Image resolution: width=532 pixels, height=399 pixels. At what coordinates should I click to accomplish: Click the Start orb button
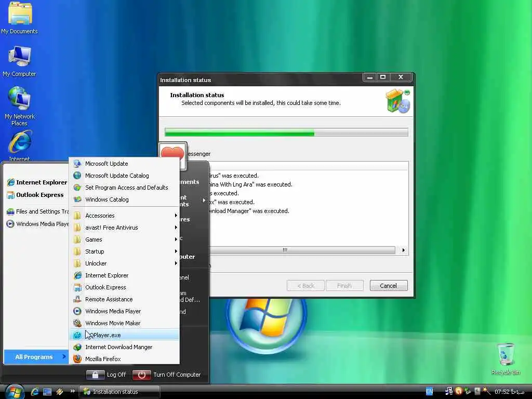pyautogui.click(x=14, y=392)
